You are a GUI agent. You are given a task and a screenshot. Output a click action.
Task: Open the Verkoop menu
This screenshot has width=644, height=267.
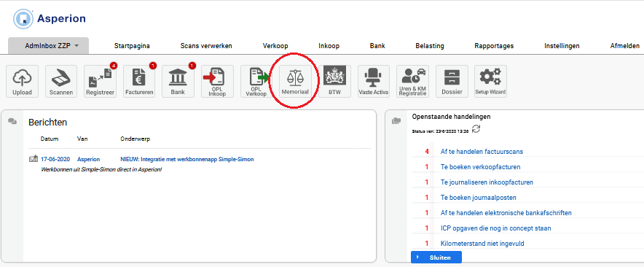275,46
